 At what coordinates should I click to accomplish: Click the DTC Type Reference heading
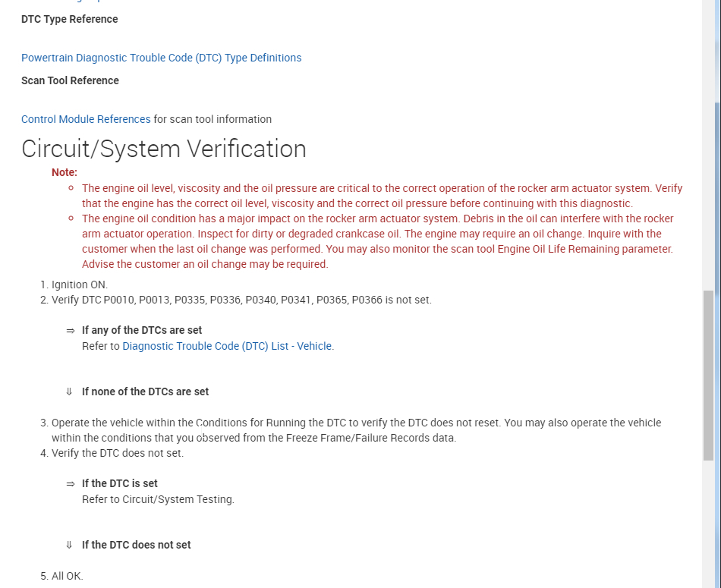point(70,19)
